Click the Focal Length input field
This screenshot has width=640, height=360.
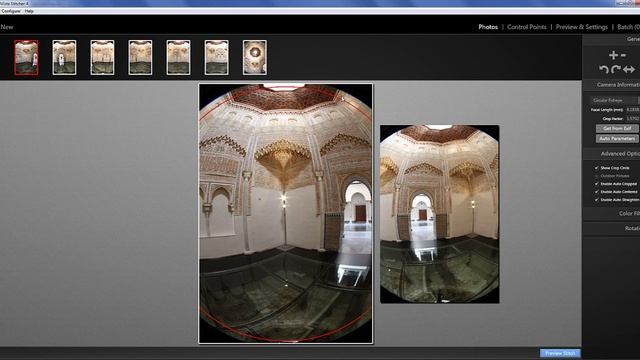pos(633,110)
